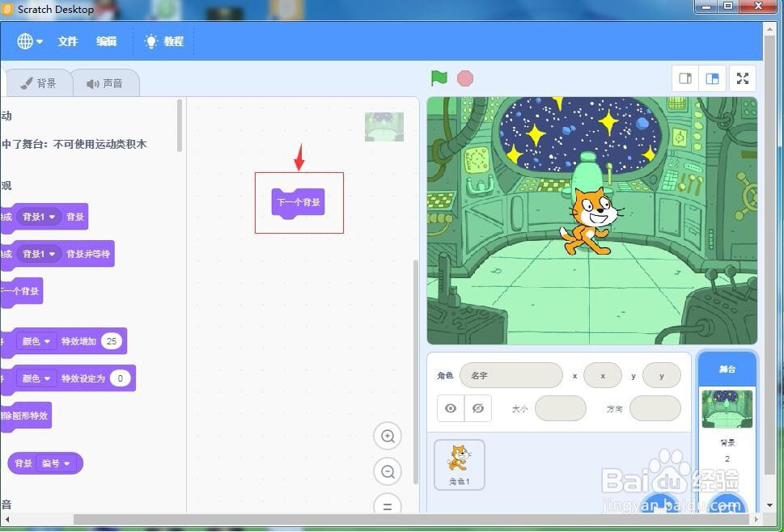Show sprite using the open eye button
This screenshot has width=784, height=532.
pyautogui.click(x=451, y=408)
